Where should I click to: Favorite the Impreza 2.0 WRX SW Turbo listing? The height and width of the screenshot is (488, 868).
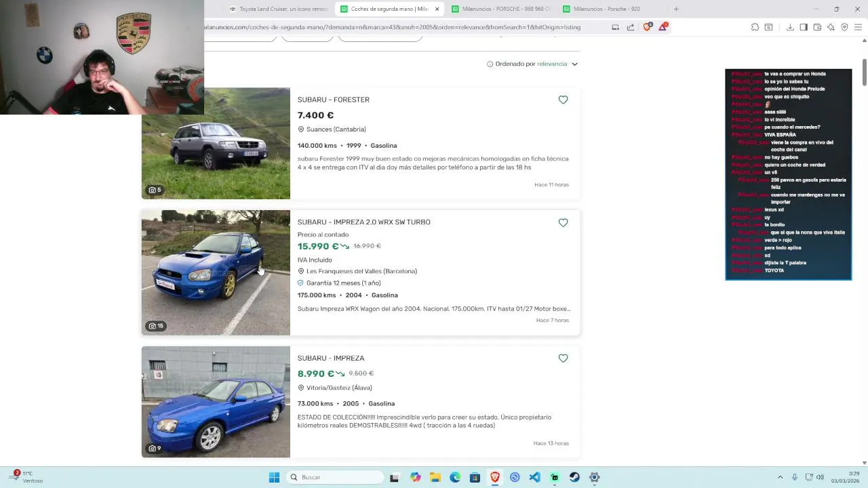tap(563, 222)
